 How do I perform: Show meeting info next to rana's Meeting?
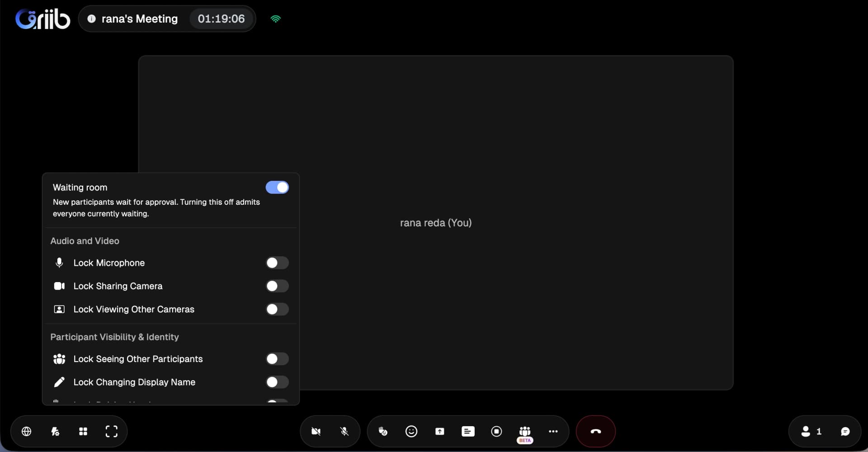click(x=91, y=19)
